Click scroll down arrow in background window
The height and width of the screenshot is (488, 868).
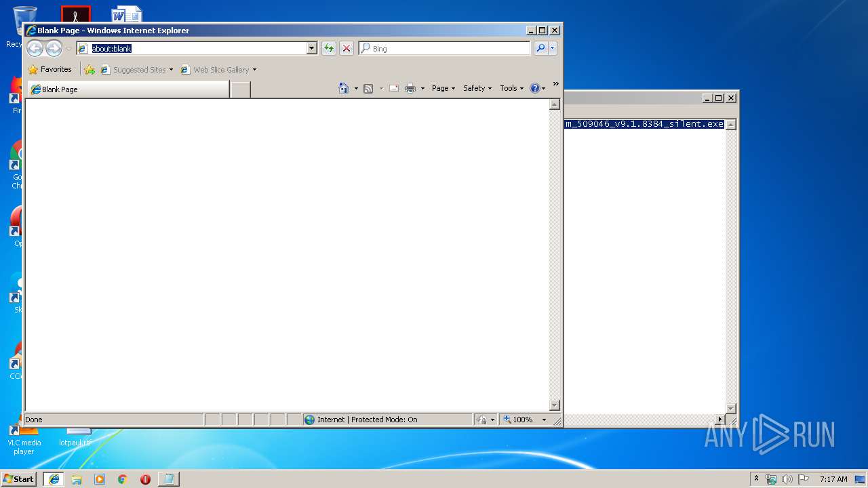(x=731, y=408)
